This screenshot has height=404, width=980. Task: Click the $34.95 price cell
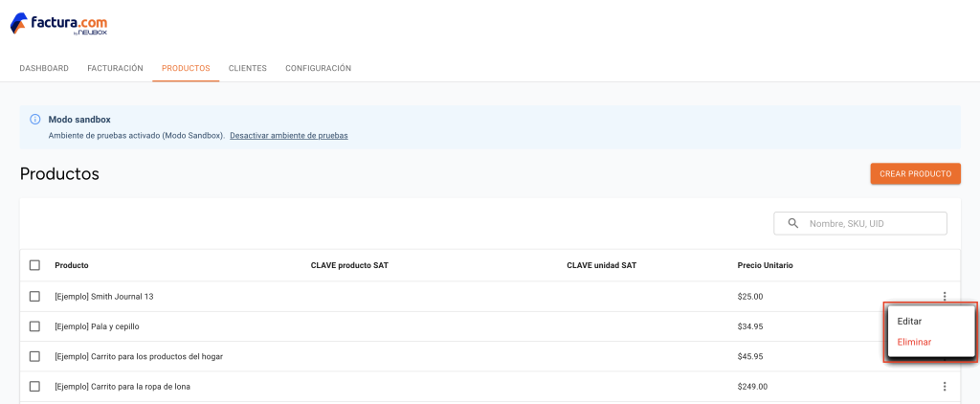coord(750,326)
